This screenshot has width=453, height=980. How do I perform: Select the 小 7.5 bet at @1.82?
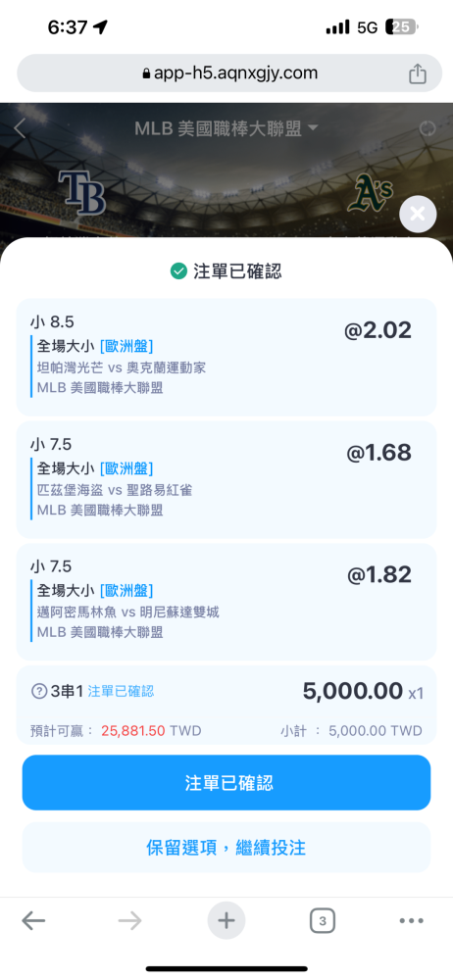[226, 602]
